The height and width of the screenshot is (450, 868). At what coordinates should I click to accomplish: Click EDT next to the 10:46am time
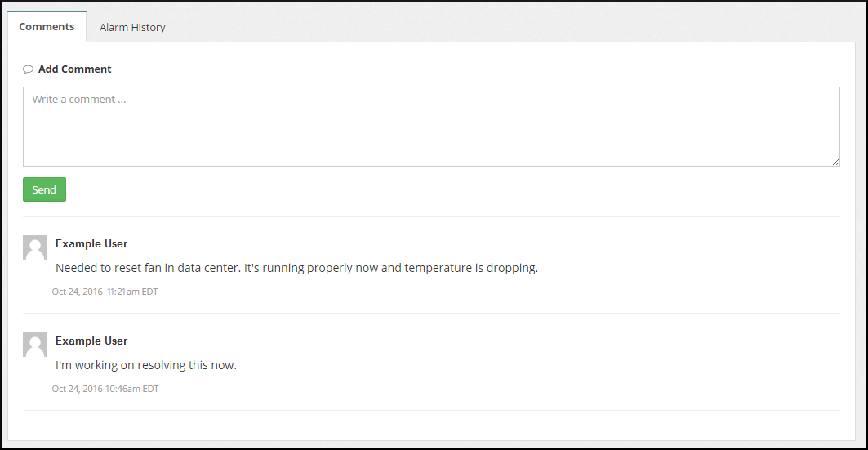[x=151, y=389]
